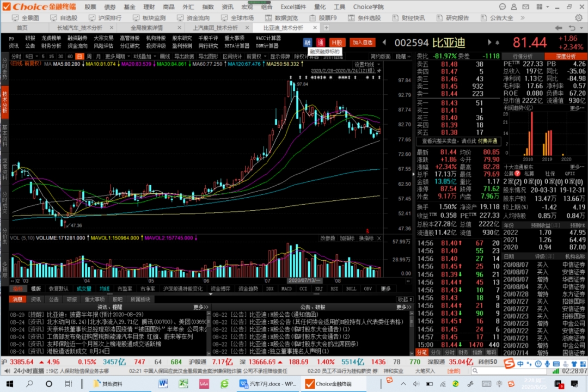This screenshot has height=392, width=588.
Task: Expand 更多>> in the 资讯、提醒 header
Action: [200, 307]
